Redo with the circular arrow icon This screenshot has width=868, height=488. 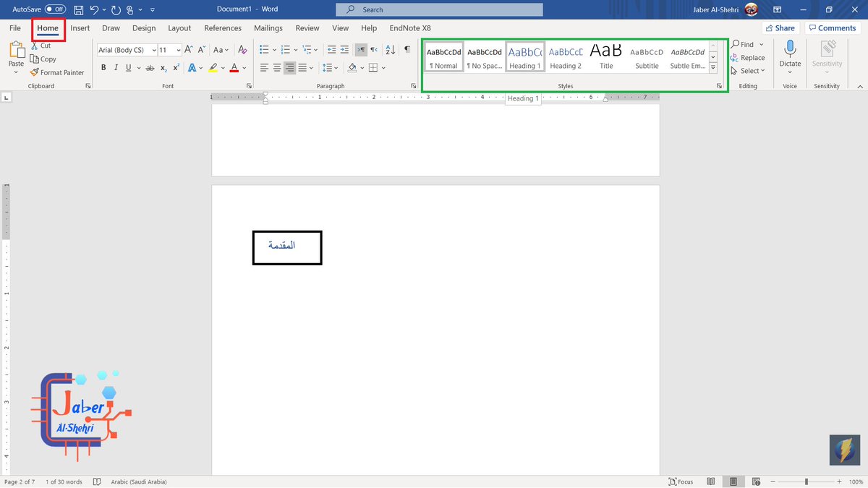(116, 10)
